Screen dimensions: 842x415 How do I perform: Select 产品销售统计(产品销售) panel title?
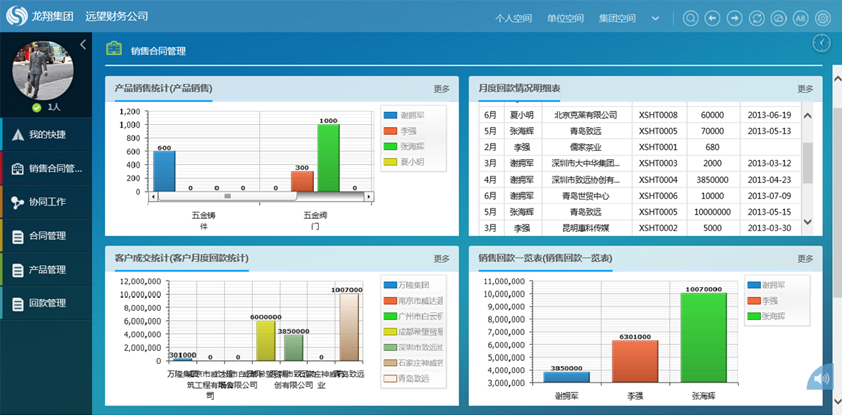163,89
